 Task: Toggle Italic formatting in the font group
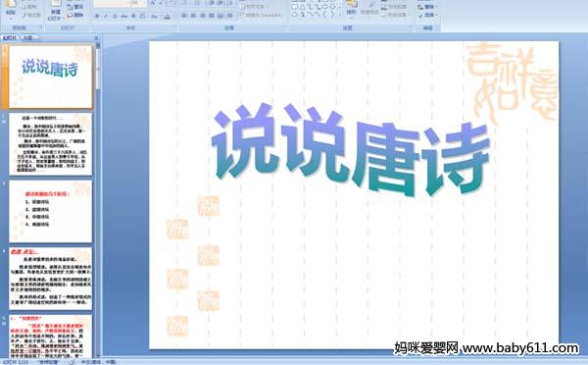coord(106,16)
